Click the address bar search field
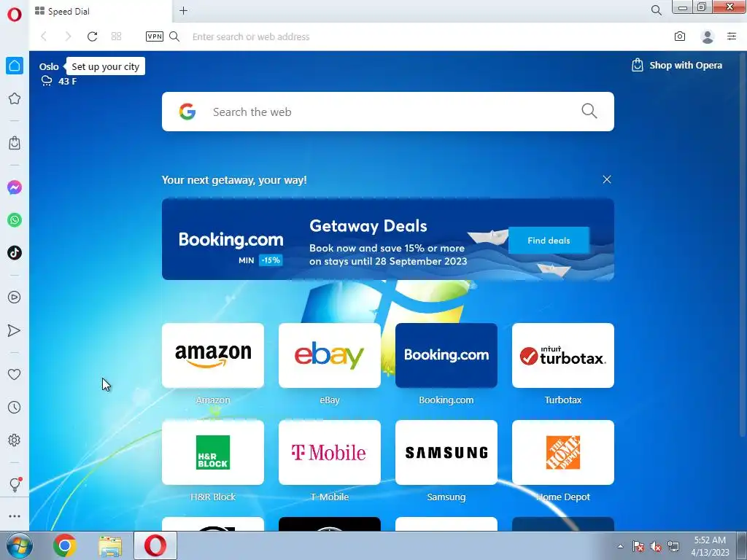This screenshot has width=747, height=560. tap(424, 36)
